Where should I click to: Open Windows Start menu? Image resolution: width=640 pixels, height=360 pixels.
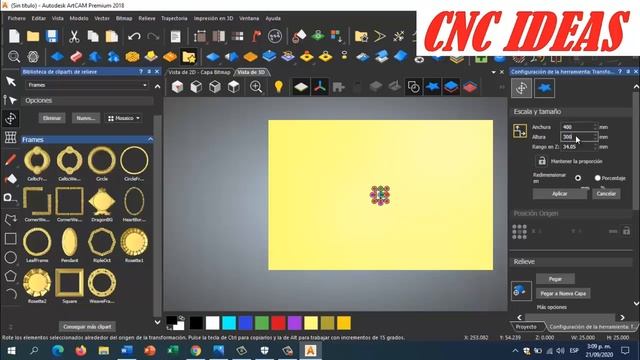(11, 351)
